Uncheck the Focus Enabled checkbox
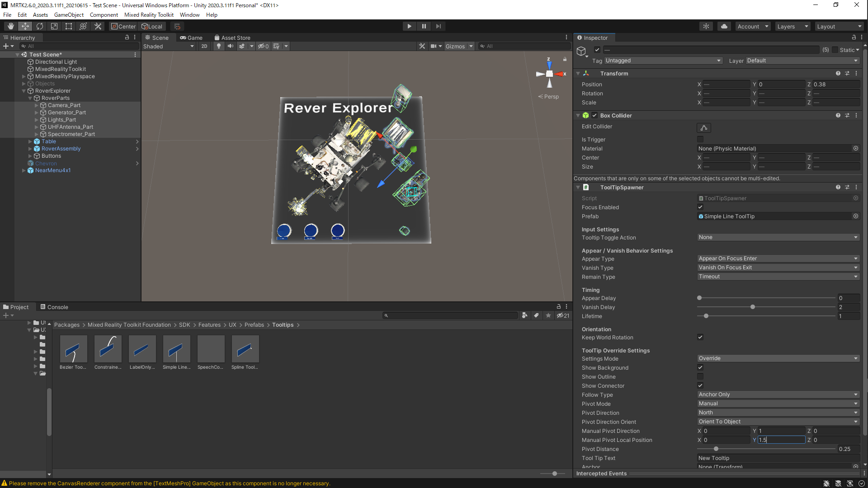The height and width of the screenshot is (488, 868). click(x=700, y=207)
